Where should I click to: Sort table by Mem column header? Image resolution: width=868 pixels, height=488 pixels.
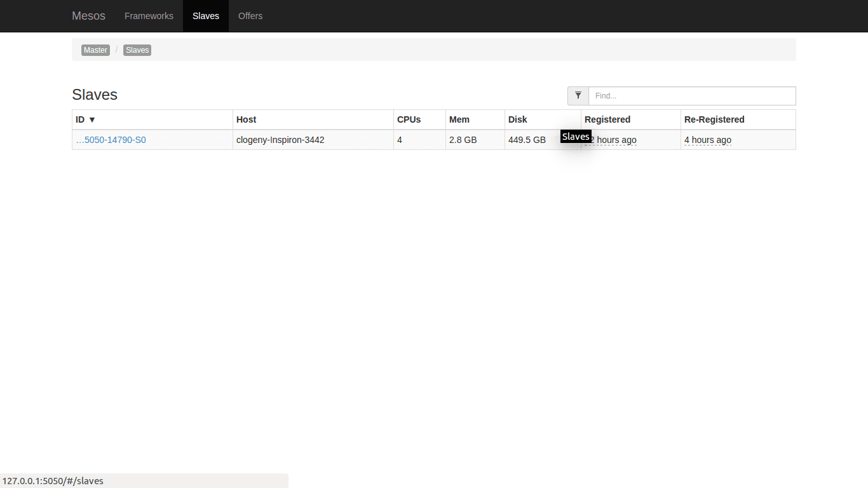459,119
